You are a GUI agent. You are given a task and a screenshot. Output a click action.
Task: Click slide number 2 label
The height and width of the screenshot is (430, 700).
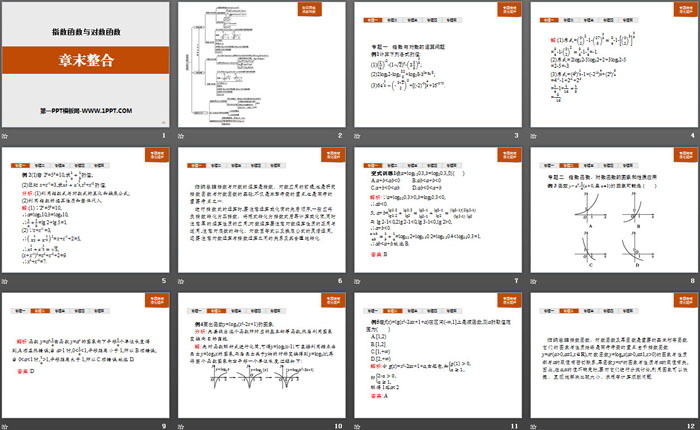click(x=340, y=135)
